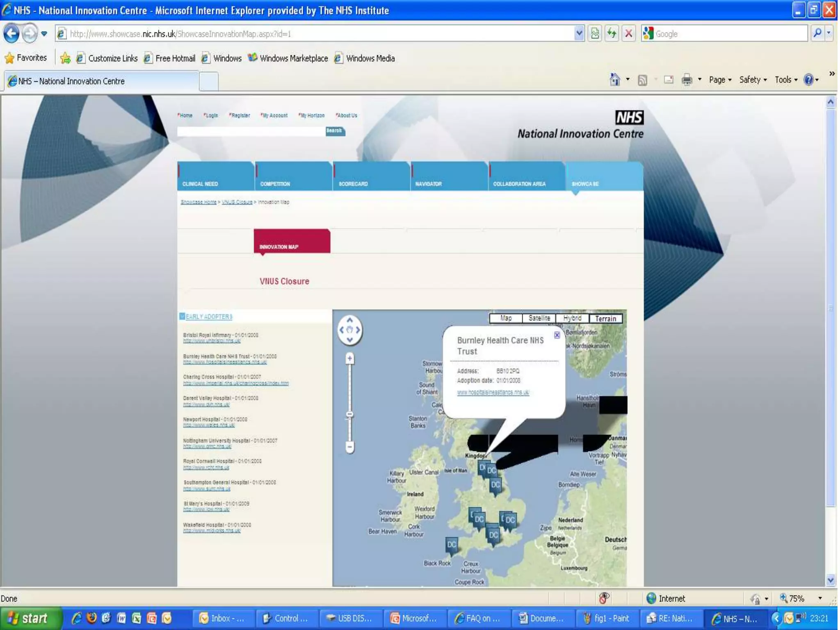The height and width of the screenshot is (630, 840).
Task: Click the Refresh page icon
Action: (x=612, y=34)
